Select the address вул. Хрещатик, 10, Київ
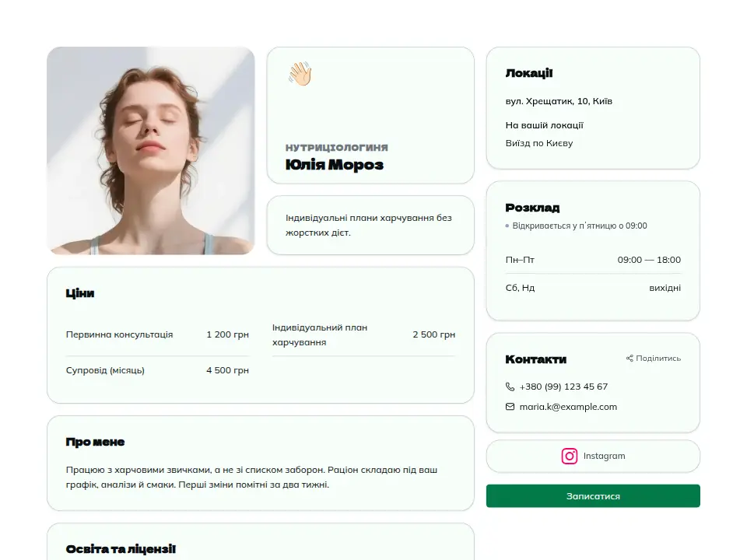Image resolution: width=747 pixels, height=560 pixels. coord(559,101)
